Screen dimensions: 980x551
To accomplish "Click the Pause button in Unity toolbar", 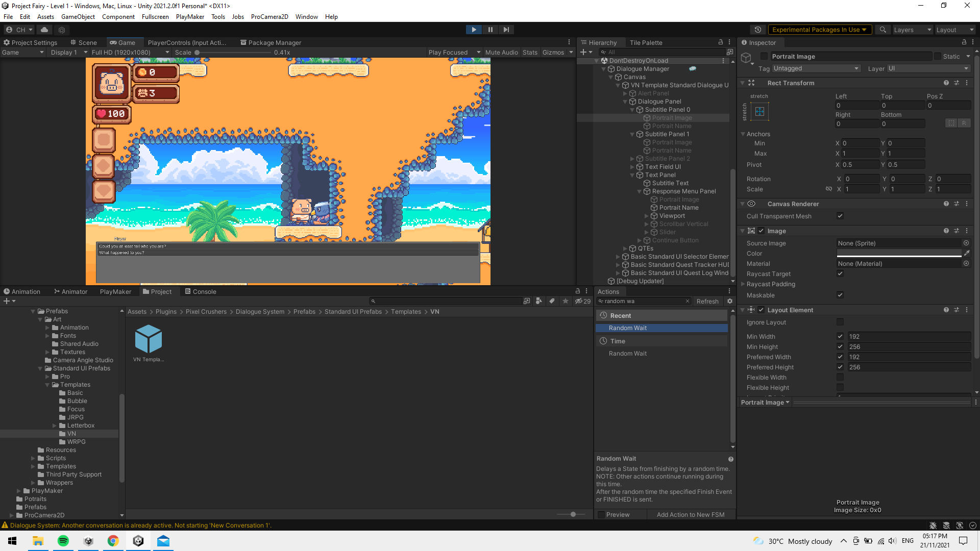I will click(x=490, y=30).
